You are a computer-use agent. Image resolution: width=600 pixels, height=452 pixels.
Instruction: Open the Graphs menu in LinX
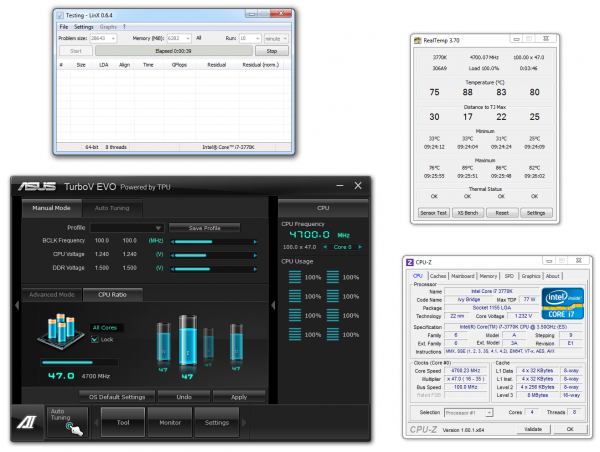[x=108, y=27]
